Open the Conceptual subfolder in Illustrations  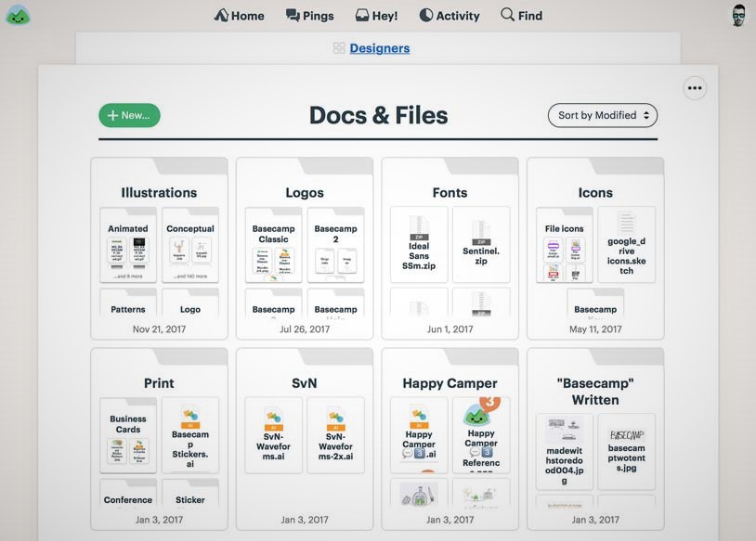[x=190, y=245]
